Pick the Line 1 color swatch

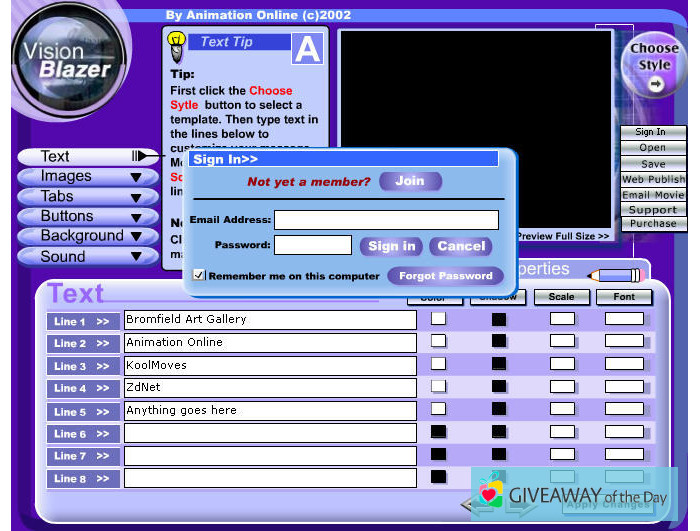point(438,319)
